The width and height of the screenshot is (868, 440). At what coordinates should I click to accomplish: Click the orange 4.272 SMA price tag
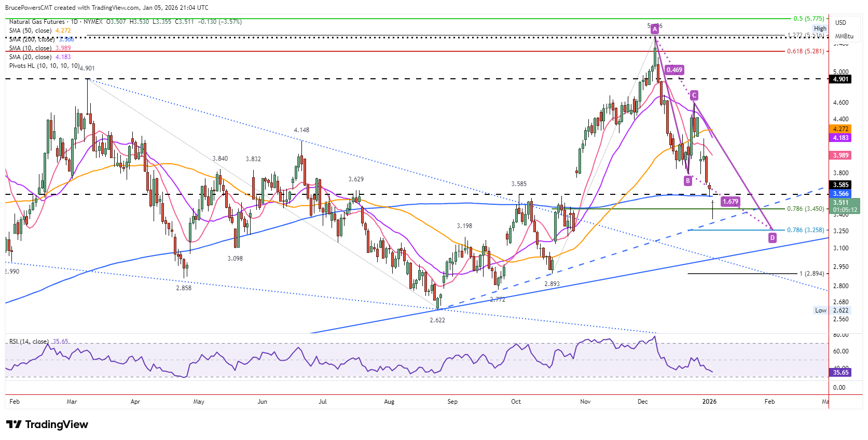841,129
